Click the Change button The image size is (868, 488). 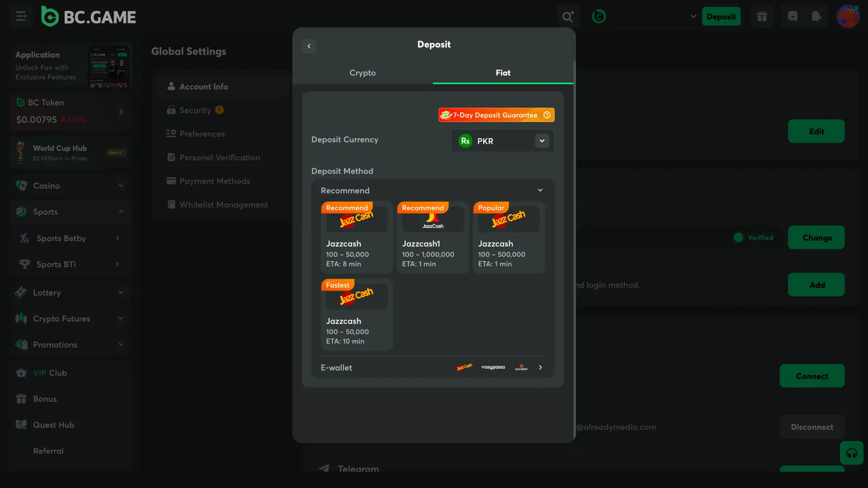click(816, 237)
